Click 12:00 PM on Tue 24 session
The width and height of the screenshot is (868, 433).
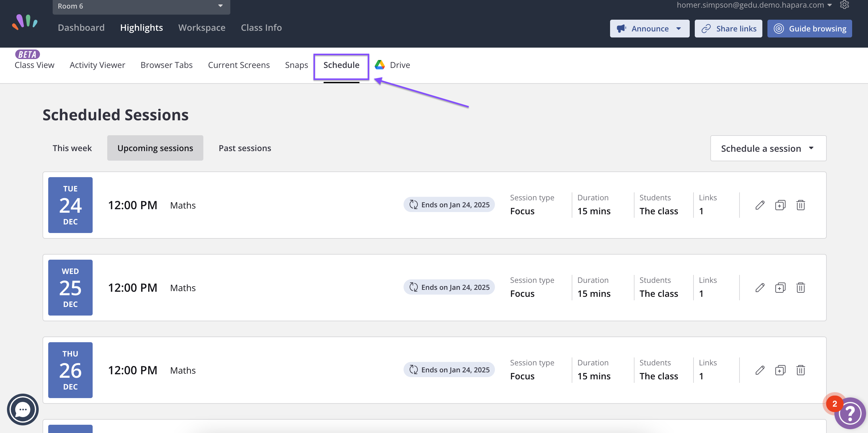132,205
